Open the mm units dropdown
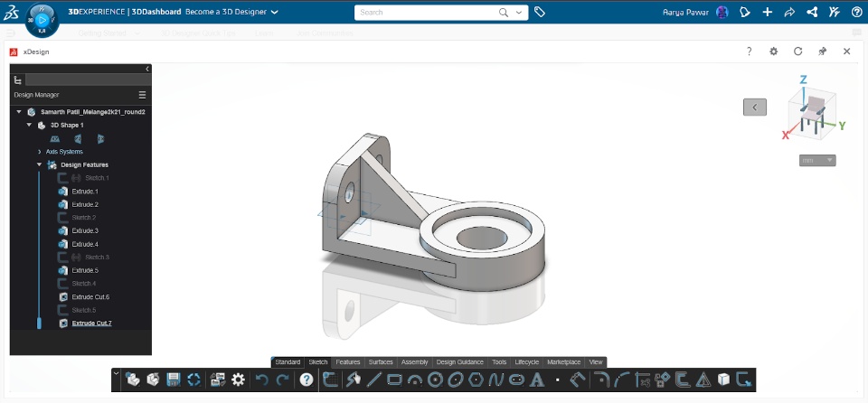The height and width of the screenshot is (403, 868). click(817, 161)
